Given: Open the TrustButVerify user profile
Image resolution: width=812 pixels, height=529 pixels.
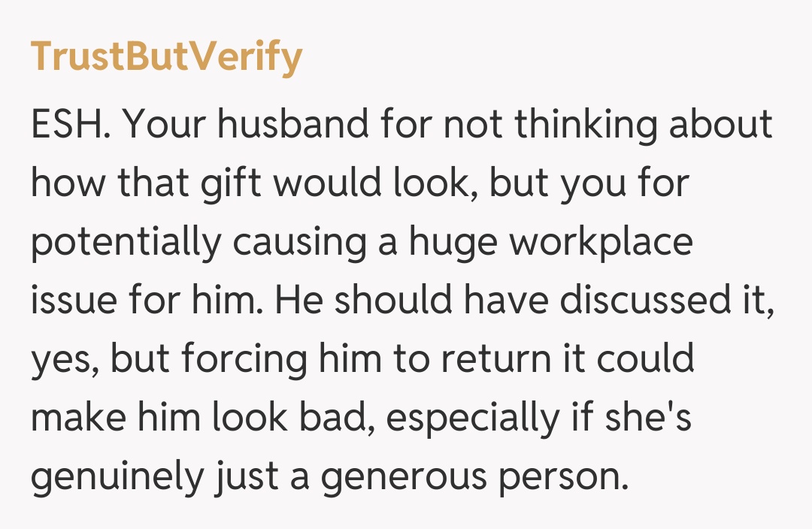Looking at the screenshot, I should click(166, 57).
